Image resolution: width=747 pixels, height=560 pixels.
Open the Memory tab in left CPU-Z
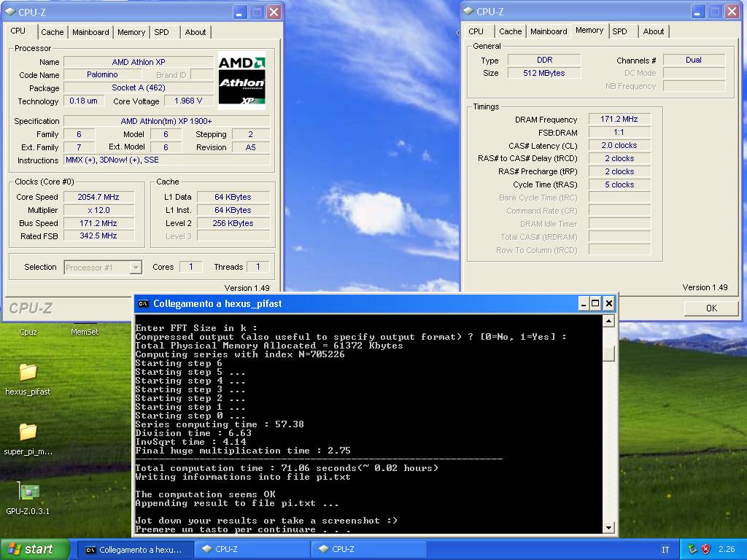(x=131, y=32)
